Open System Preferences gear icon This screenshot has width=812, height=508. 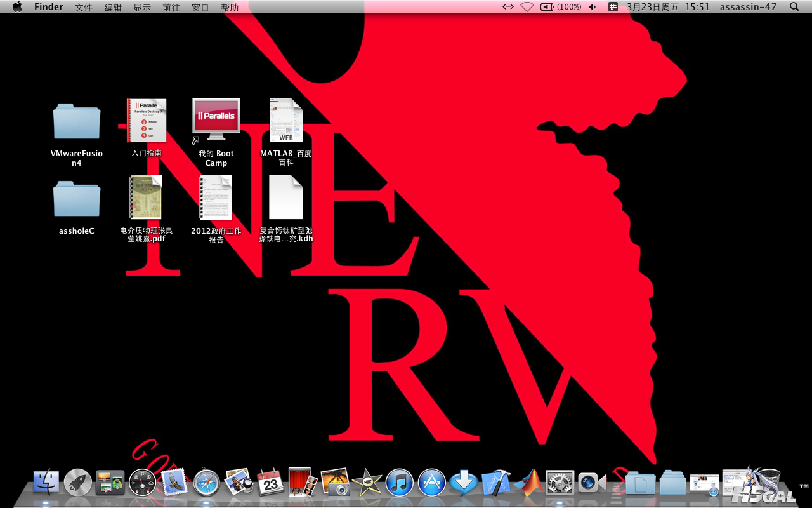click(x=560, y=483)
